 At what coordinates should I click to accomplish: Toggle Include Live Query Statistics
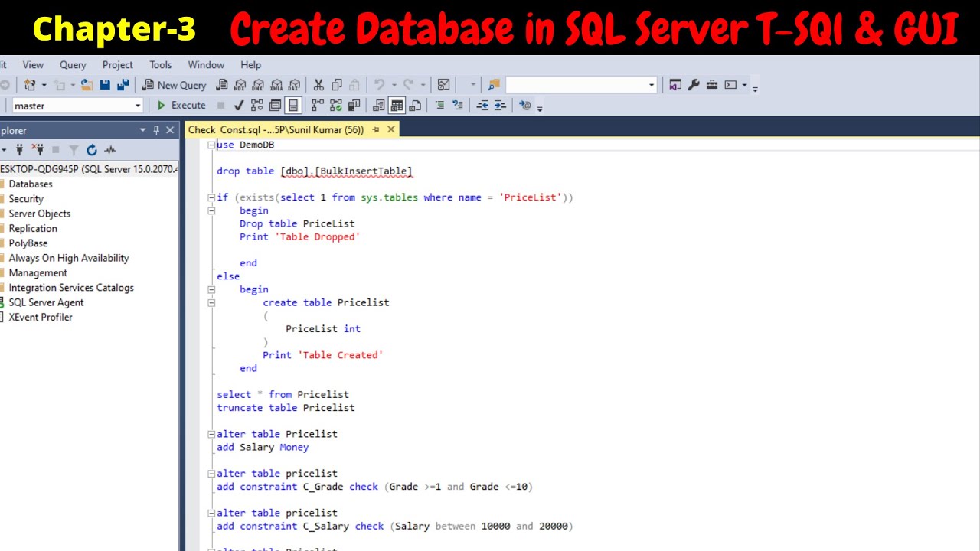(x=336, y=106)
